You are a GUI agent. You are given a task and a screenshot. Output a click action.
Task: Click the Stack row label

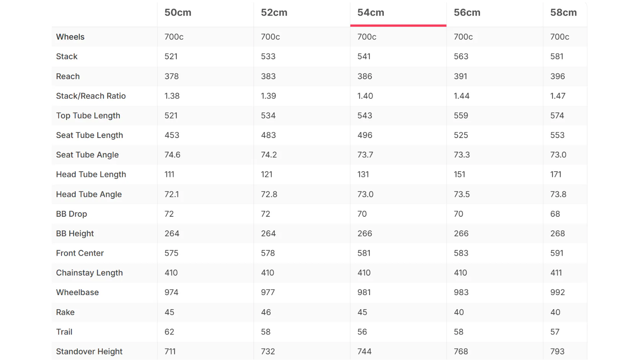click(67, 57)
